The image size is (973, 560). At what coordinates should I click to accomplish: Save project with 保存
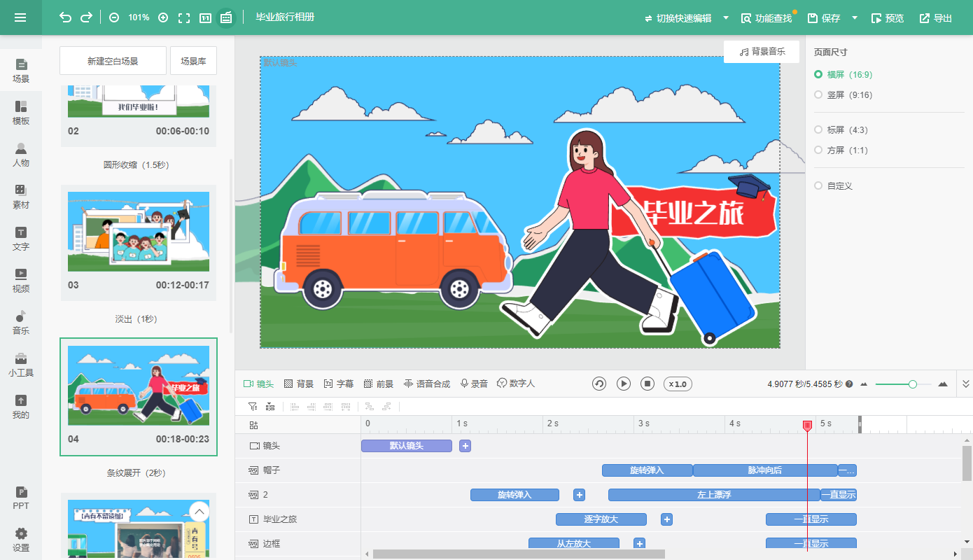824,18
